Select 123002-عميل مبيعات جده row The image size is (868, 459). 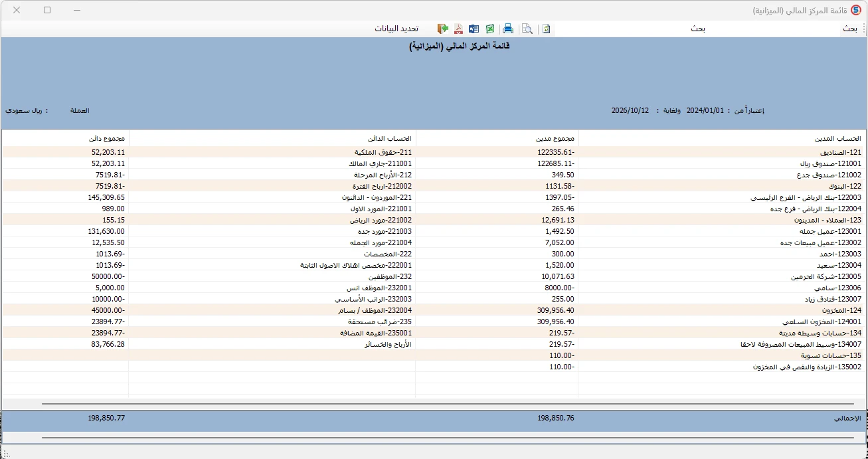[820, 242]
